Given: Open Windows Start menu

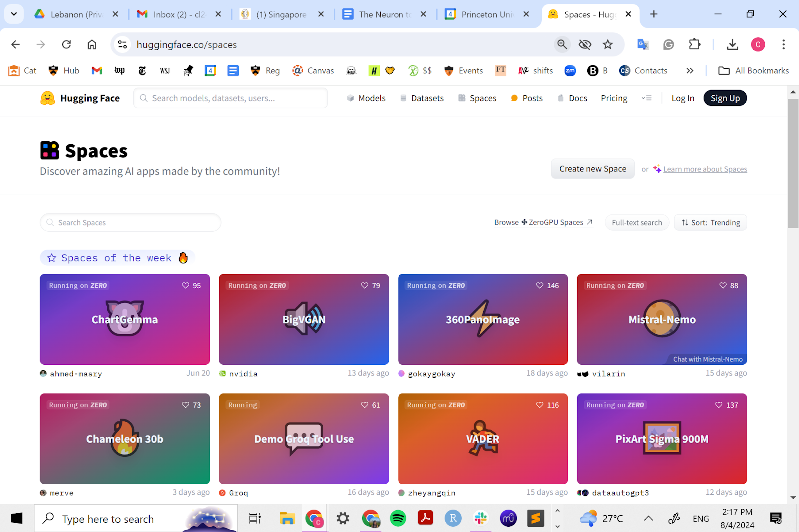Looking at the screenshot, I should coord(17,518).
